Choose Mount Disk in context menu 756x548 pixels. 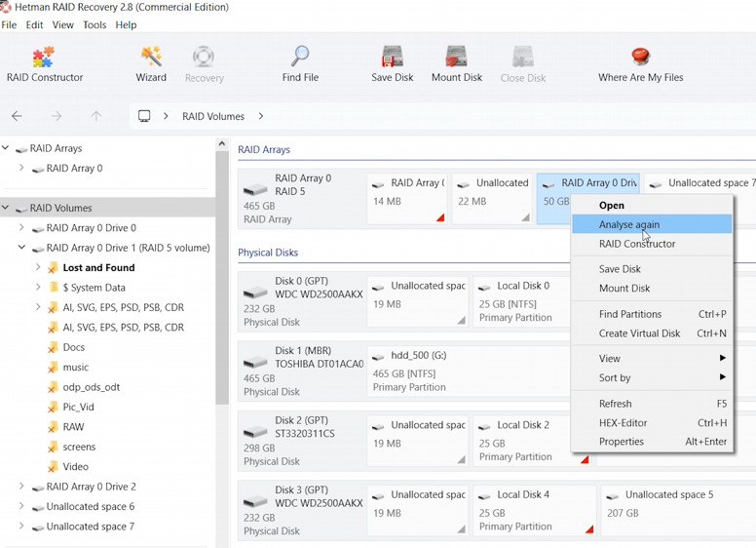tap(652, 288)
